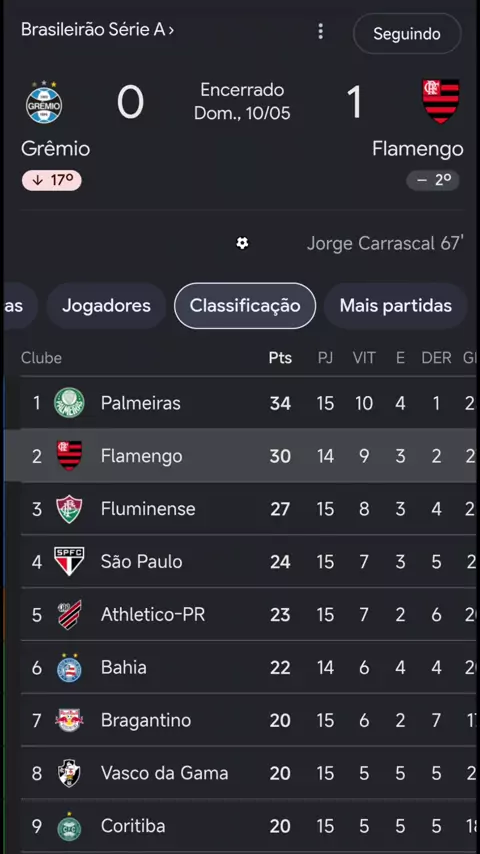Open Brasileirão Série A league link
The height and width of the screenshot is (854, 480).
[98, 29]
